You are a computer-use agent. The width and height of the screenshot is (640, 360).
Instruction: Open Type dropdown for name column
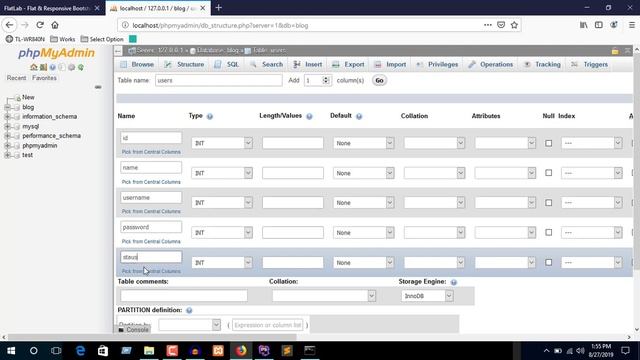(222, 173)
